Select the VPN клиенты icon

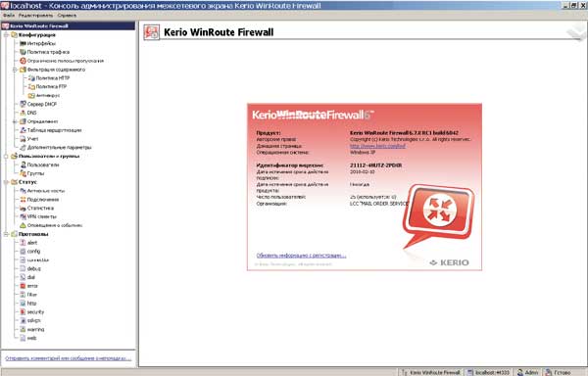[x=23, y=216]
